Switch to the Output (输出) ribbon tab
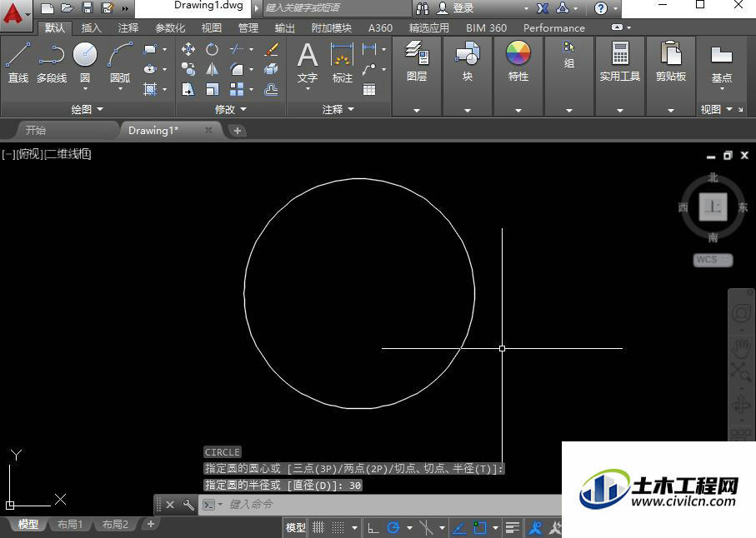This screenshot has width=756, height=538. (x=284, y=28)
